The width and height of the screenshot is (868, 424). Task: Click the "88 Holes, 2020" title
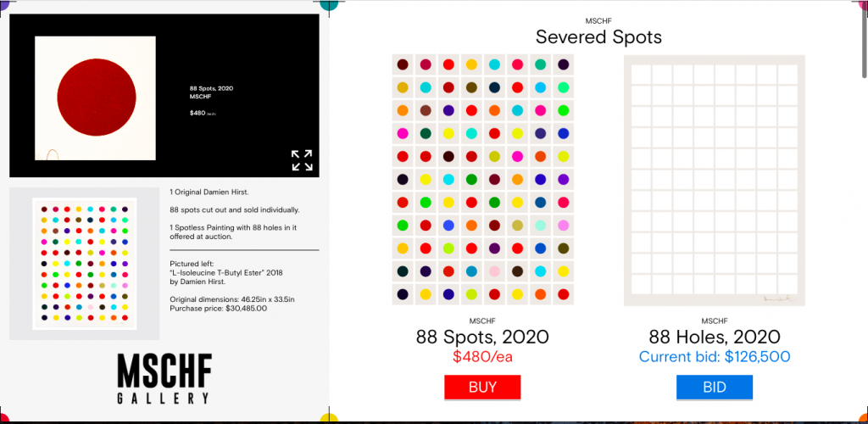[x=715, y=337]
